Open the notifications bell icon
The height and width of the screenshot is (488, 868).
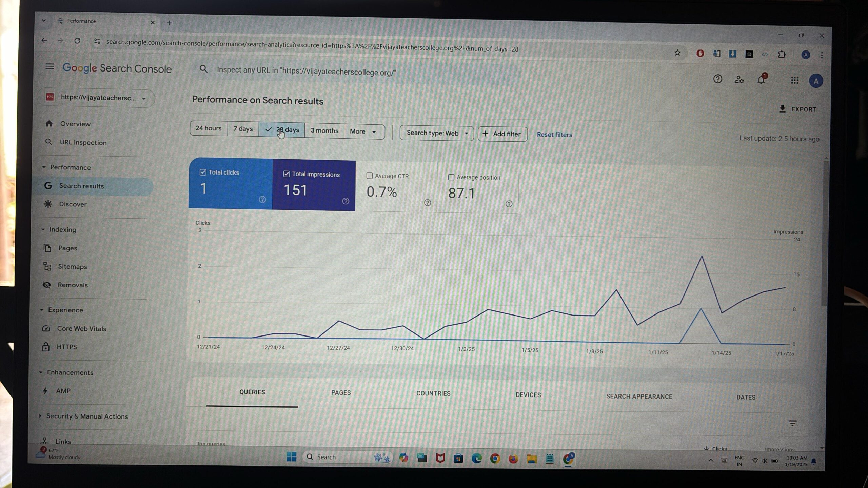tap(761, 79)
